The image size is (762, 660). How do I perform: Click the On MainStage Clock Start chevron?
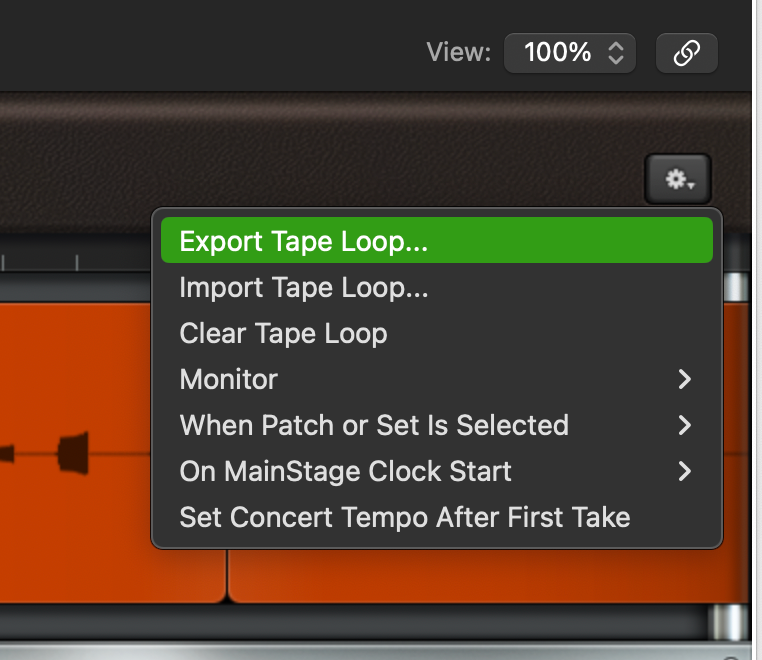point(684,471)
